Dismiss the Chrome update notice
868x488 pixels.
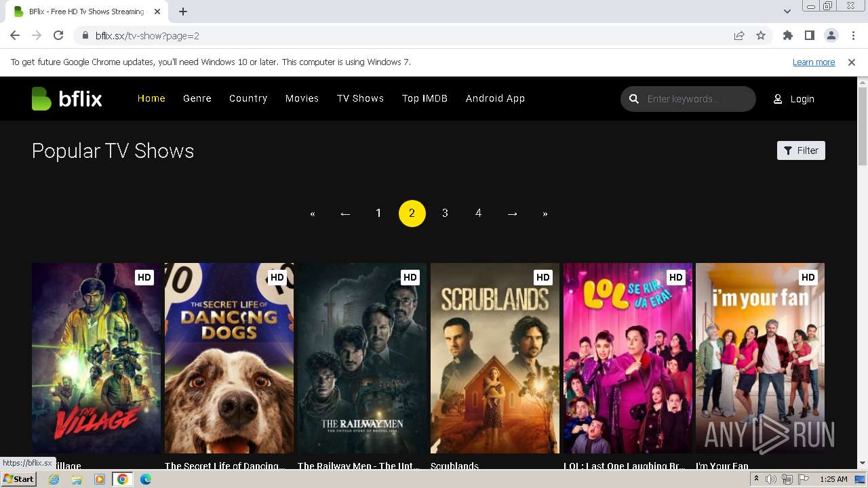852,62
